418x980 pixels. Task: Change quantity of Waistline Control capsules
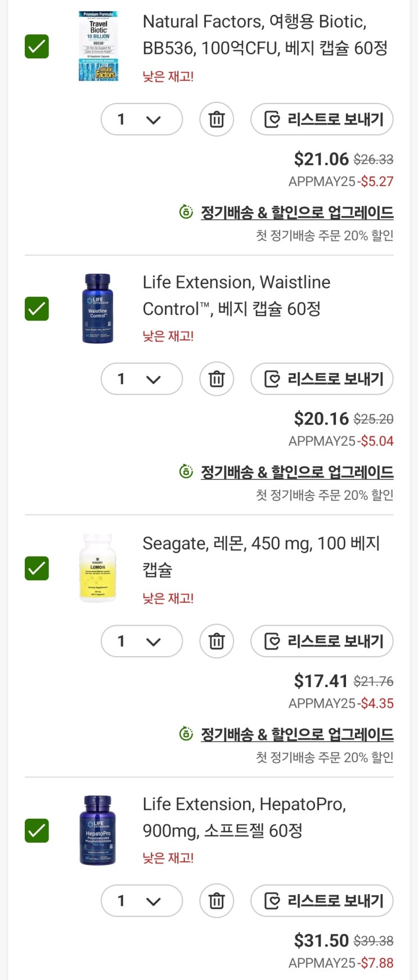coord(141,379)
